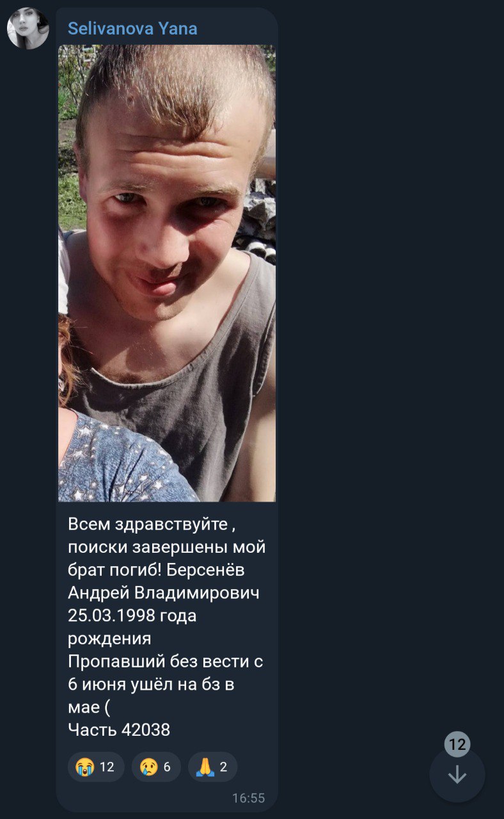Image resolution: width=504 pixels, height=819 pixels.
Task: Open the attached photo of the man
Action: (x=167, y=273)
